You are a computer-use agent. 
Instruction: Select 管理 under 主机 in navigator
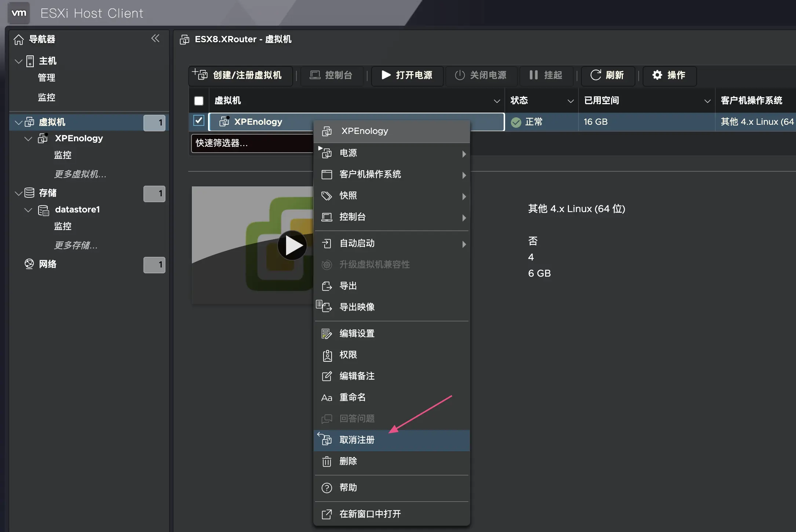click(47, 78)
